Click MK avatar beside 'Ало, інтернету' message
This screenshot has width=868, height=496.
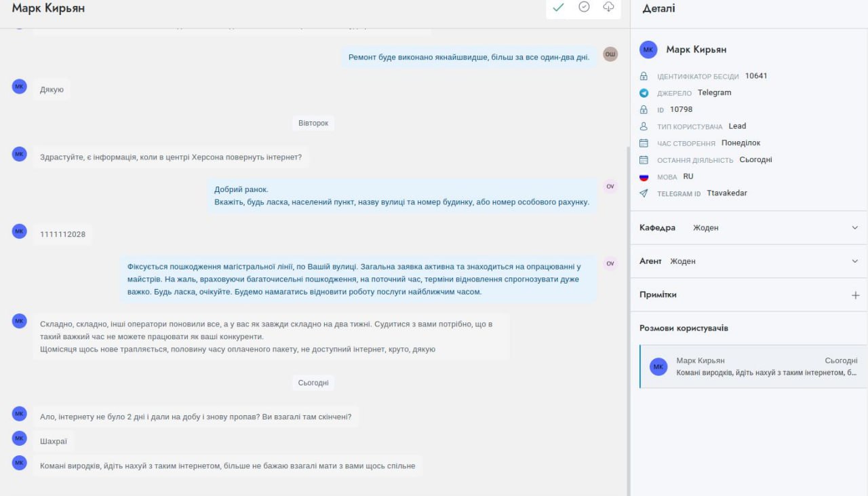(20, 413)
